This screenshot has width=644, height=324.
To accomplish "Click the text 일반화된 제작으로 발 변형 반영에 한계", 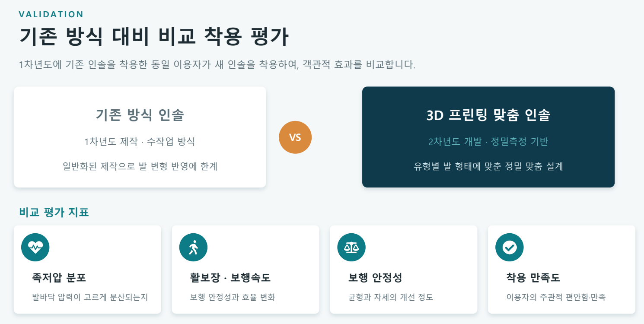I will [x=140, y=166].
